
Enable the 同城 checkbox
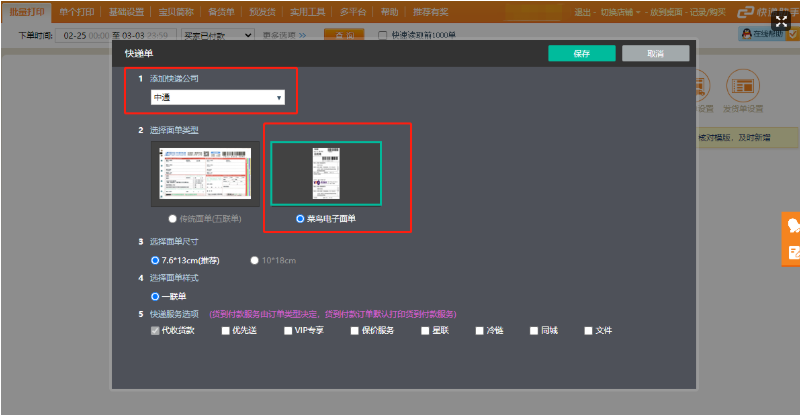pos(534,331)
